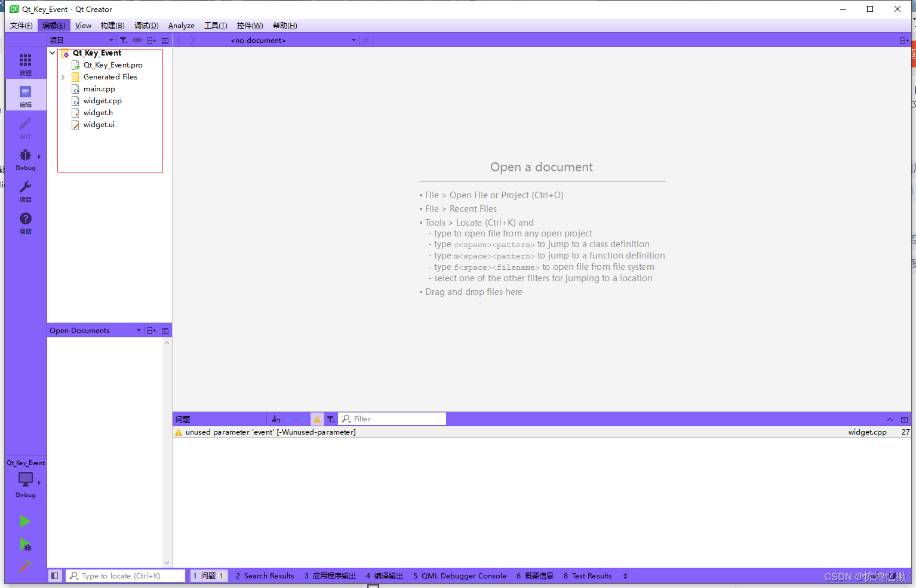Close the Projects sidebar panel

pyautogui.click(x=165, y=40)
